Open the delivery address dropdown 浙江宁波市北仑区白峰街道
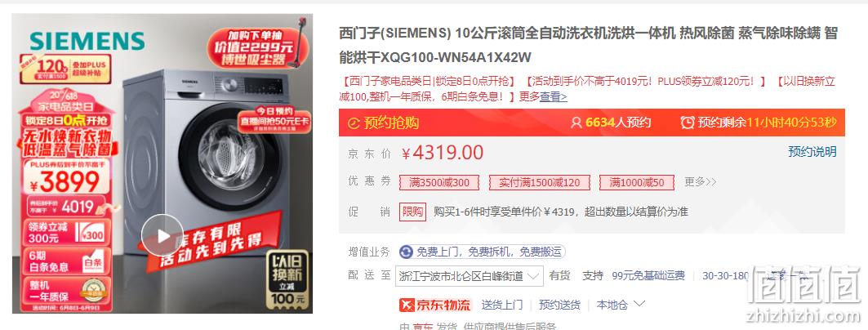This screenshot has width=868, height=330. point(470,276)
